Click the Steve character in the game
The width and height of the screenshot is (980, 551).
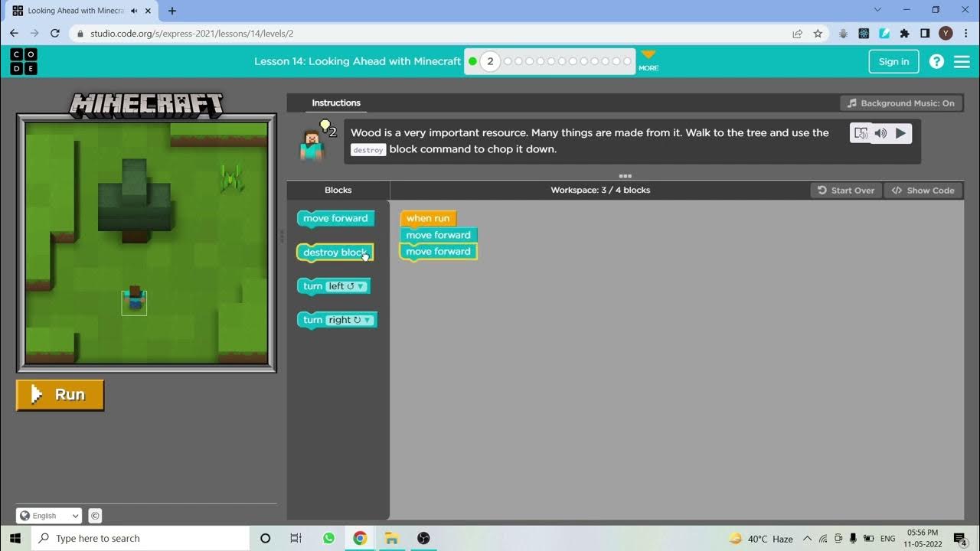[x=135, y=298]
